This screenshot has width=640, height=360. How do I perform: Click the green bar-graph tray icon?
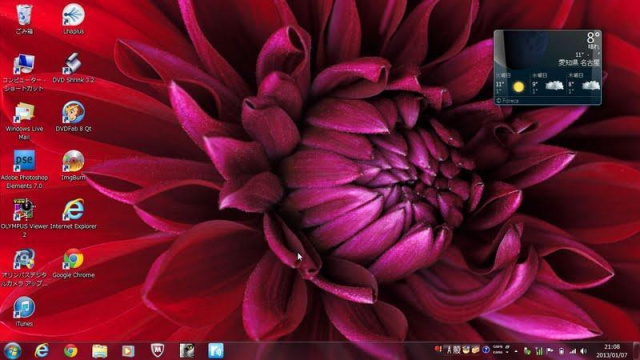538,351
